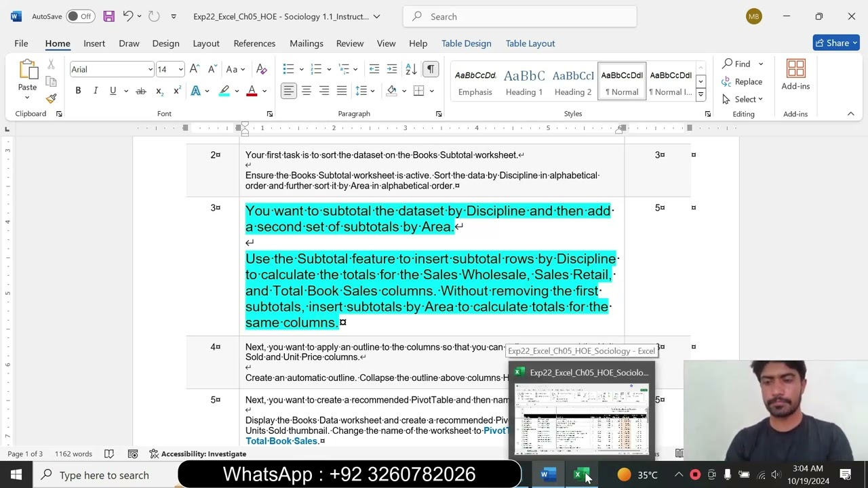Click the Paste clipboard icon

coord(28,70)
